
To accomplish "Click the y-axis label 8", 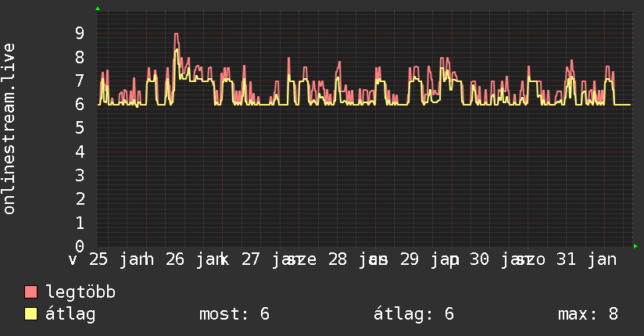I will pyautogui.click(x=80, y=57).
